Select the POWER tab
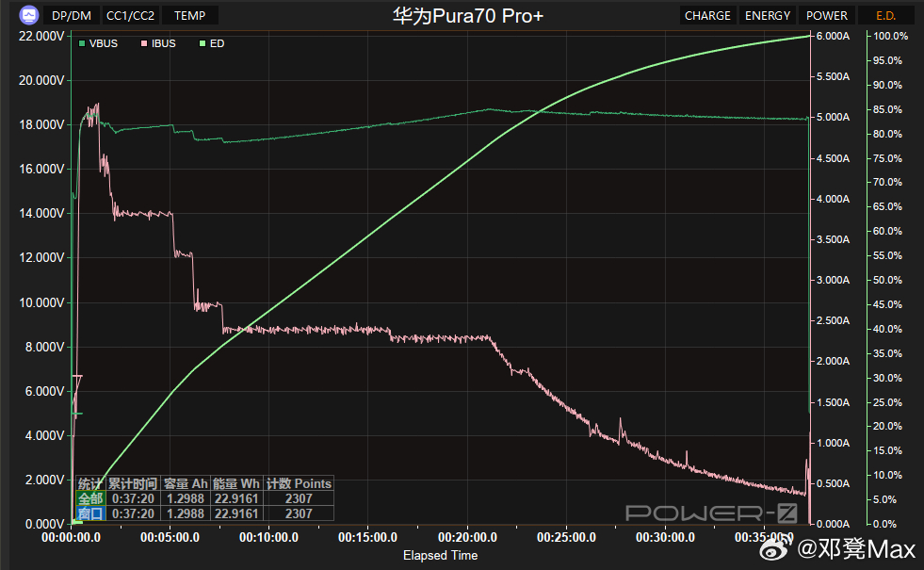The image size is (924, 570). (x=827, y=15)
